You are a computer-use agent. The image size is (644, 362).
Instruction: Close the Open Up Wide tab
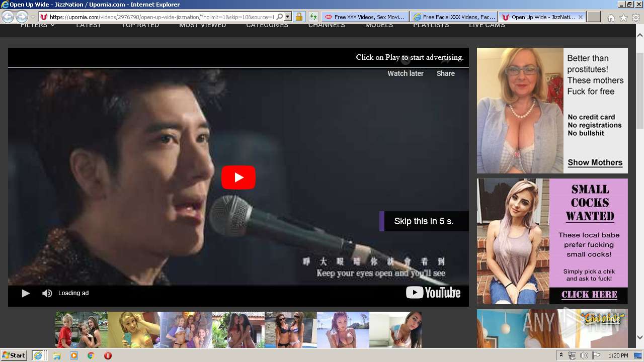pyautogui.click(x=581, y=17)
